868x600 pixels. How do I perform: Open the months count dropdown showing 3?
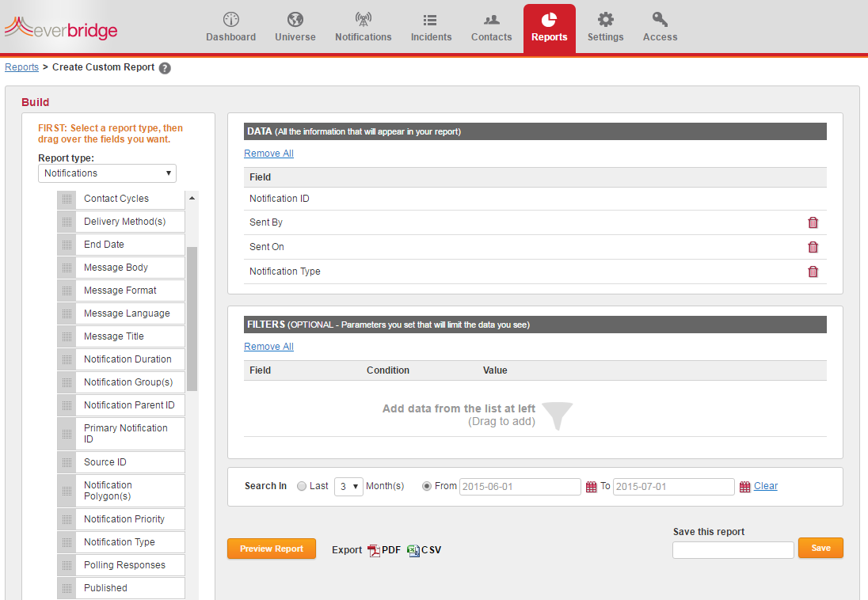pos(348,486)
